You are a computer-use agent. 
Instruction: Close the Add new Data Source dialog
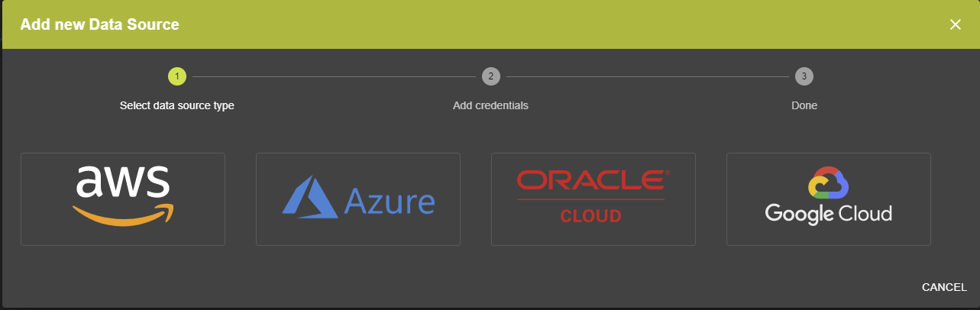point(955,24)
